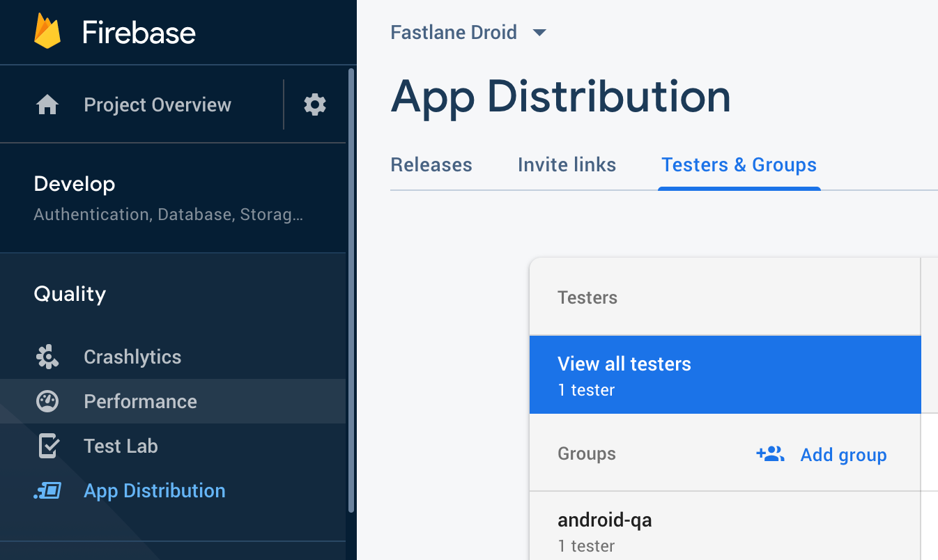Click the add group people icon

click(770, 454)
